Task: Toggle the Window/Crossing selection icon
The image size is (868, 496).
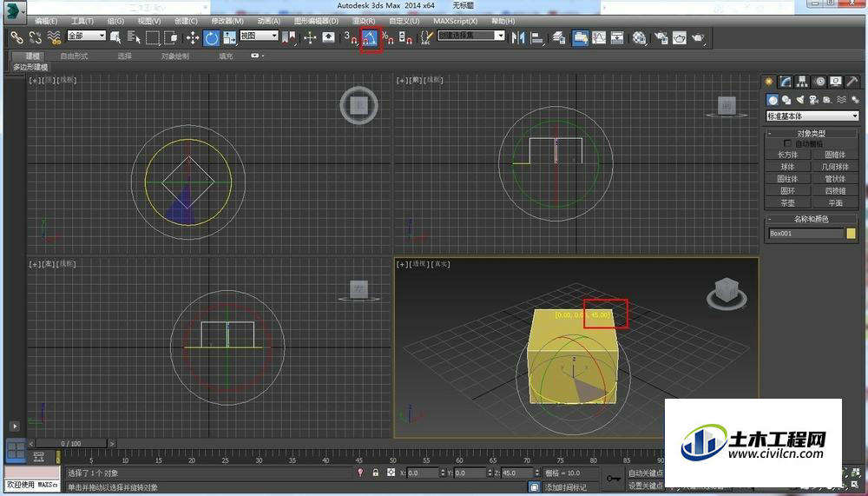Action: click(x=171, y=37)
